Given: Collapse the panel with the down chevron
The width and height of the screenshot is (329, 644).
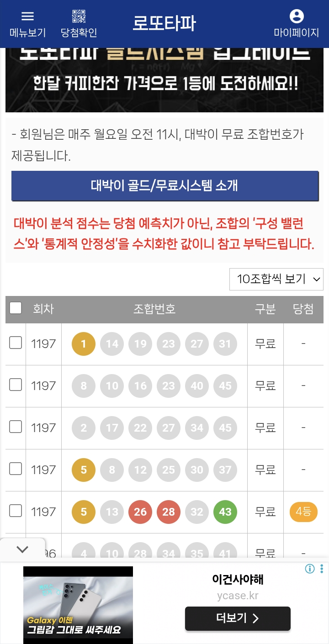Looking at the screenshot, I should pos(22,549).
